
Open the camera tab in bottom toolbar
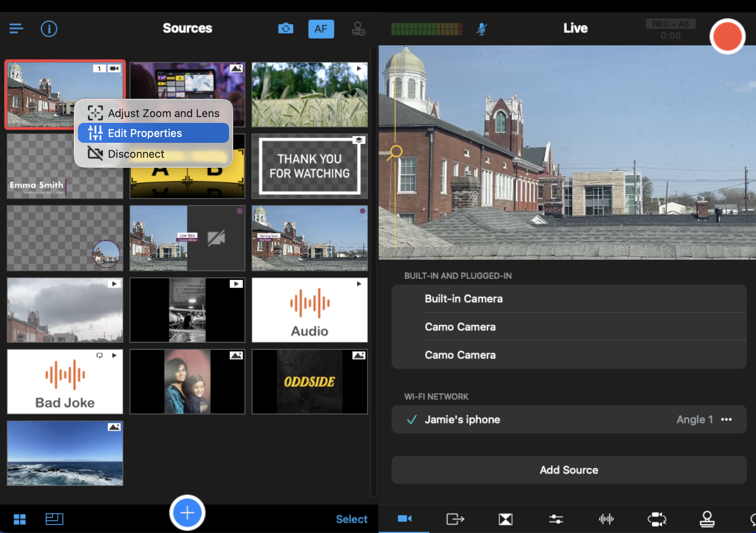point(404,518)
